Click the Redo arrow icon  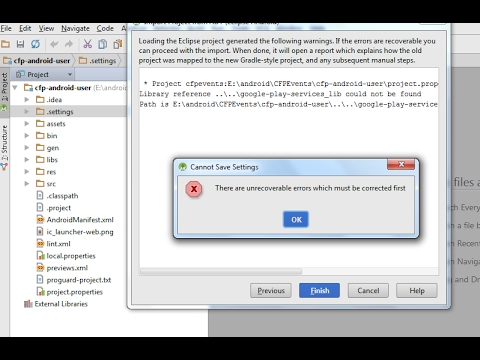point(69,44)
